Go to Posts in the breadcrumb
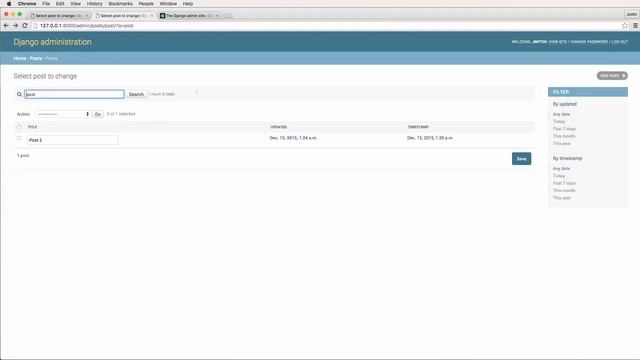The image size is (640, 360). pos(36,58)
